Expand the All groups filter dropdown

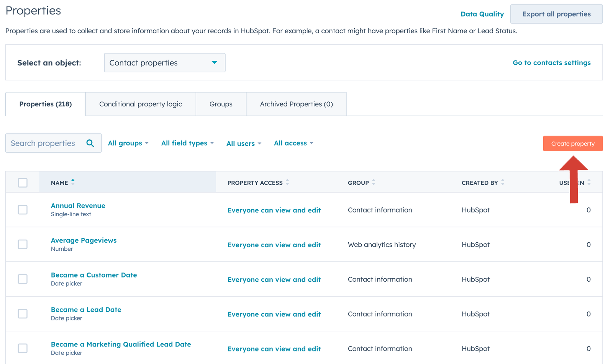tap(128, 143)
